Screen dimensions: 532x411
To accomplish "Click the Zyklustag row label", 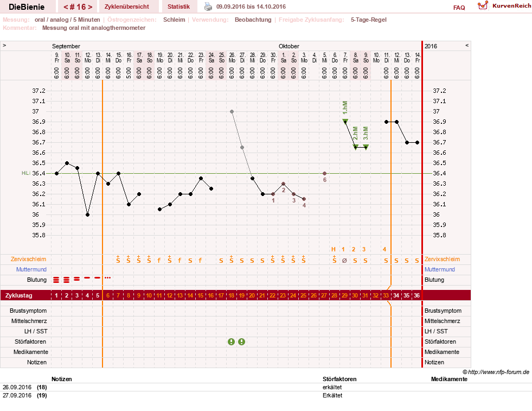I will click(x=18, y=295).
